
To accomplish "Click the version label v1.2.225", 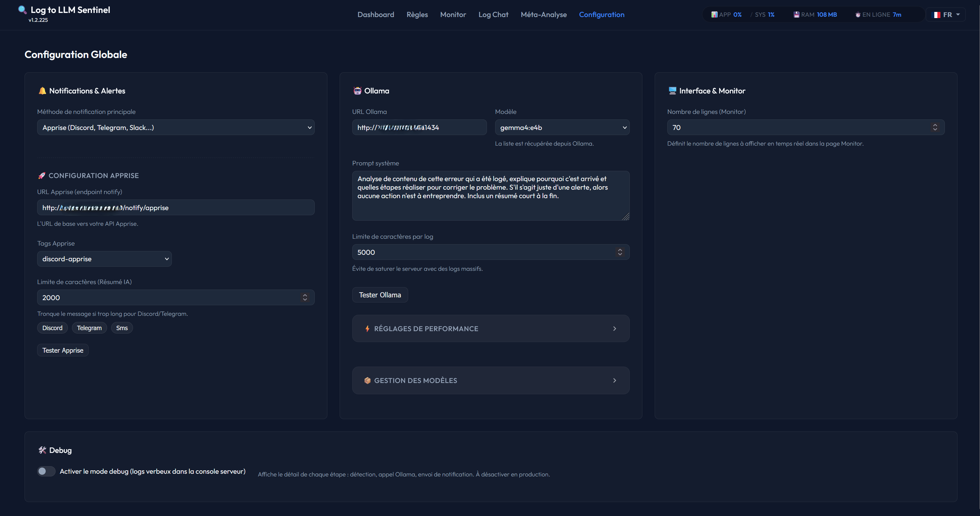I will 38,20.
